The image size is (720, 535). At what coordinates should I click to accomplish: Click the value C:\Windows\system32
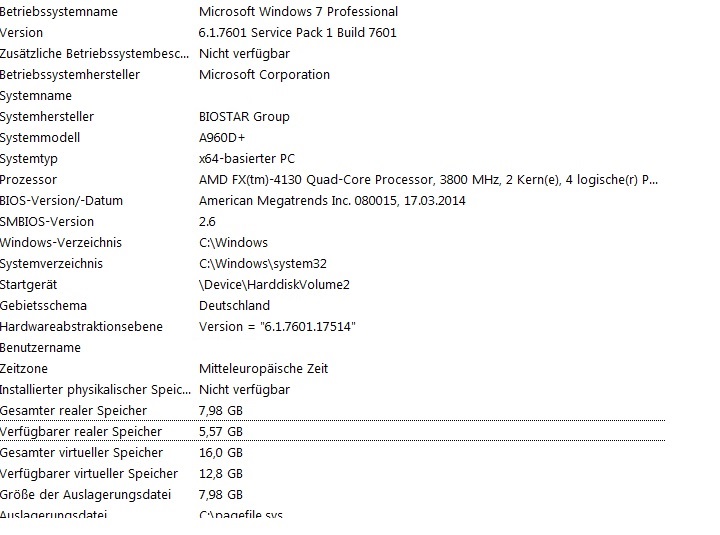pyautogui.click(x=263, y=264)
